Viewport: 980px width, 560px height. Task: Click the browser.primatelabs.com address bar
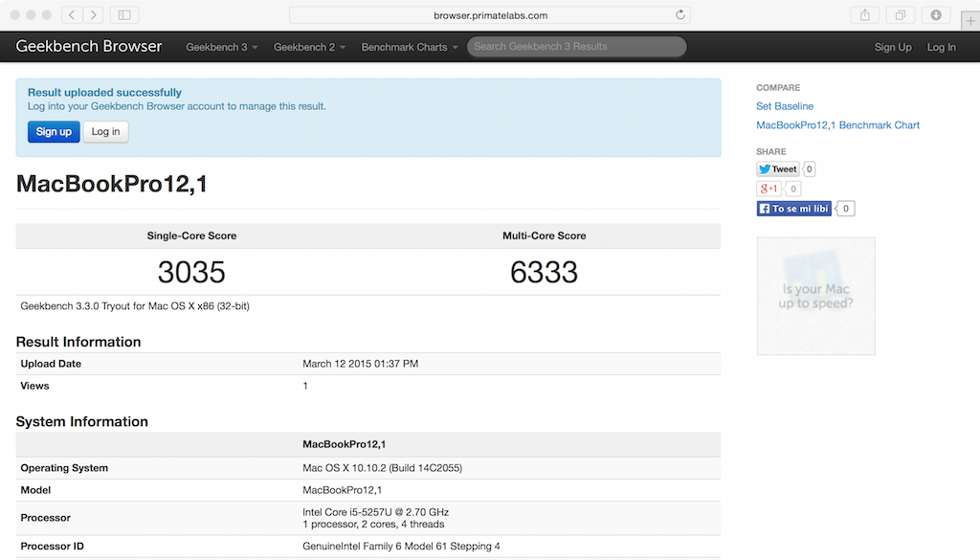(490, 15)
